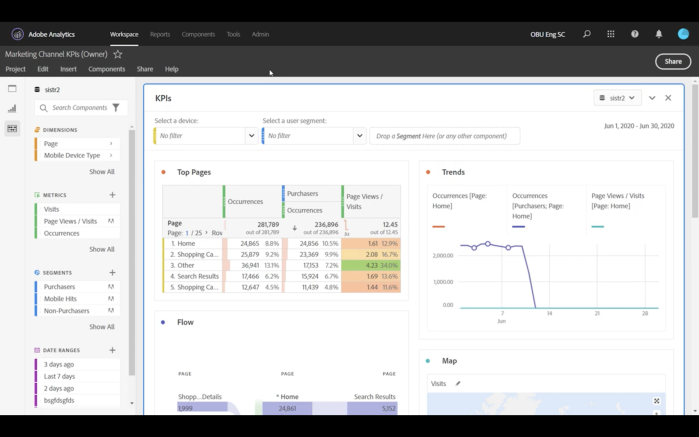
Task: Click the sort arrow on Purchasers column
Action: pyautogui.click(x=295, y=228)
